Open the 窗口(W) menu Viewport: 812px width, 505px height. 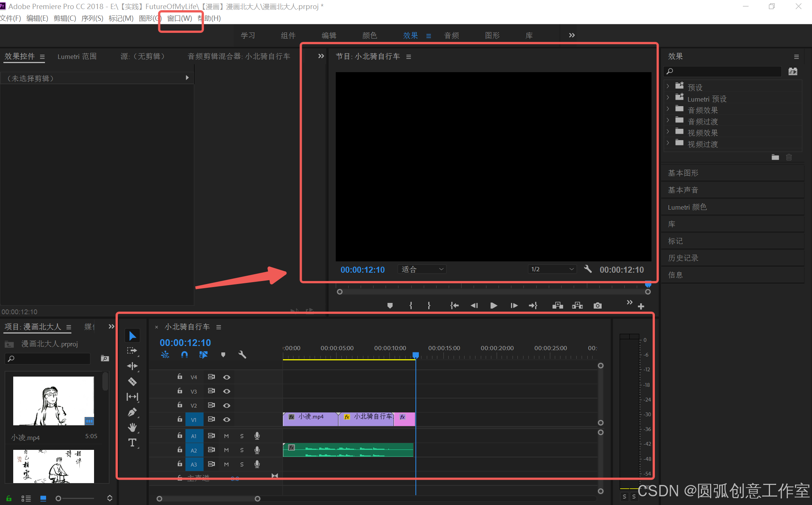(x=179, y=18)
